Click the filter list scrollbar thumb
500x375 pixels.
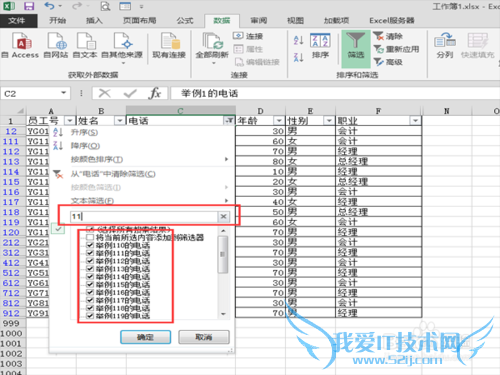click(223, 255)
